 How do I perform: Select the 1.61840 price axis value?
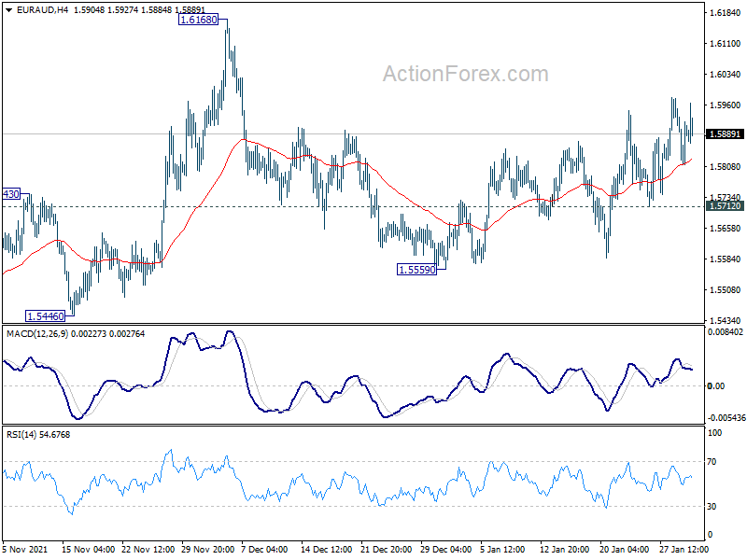click(726, 13)
